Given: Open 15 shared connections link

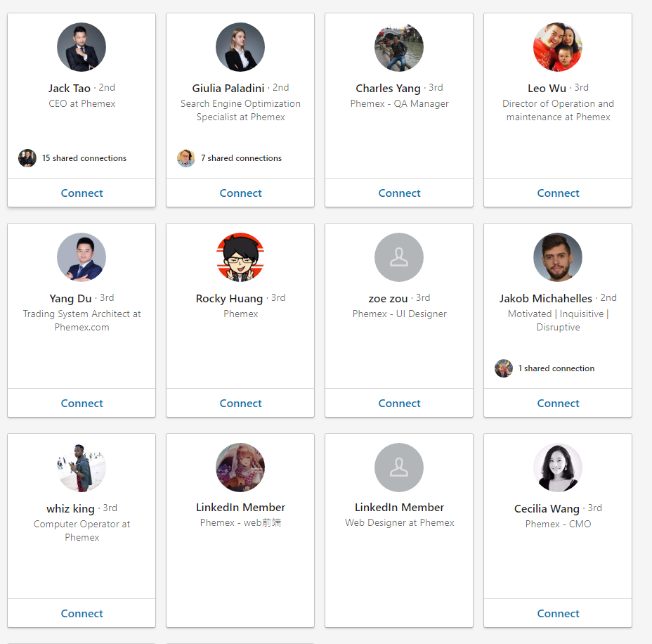Looking at the screenshot, I should click(x=84, y=158).
